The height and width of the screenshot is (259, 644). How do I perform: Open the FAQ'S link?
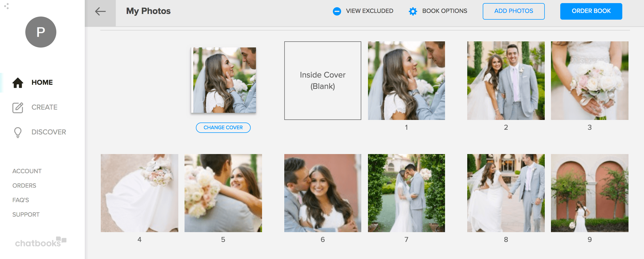coord(21,200)
